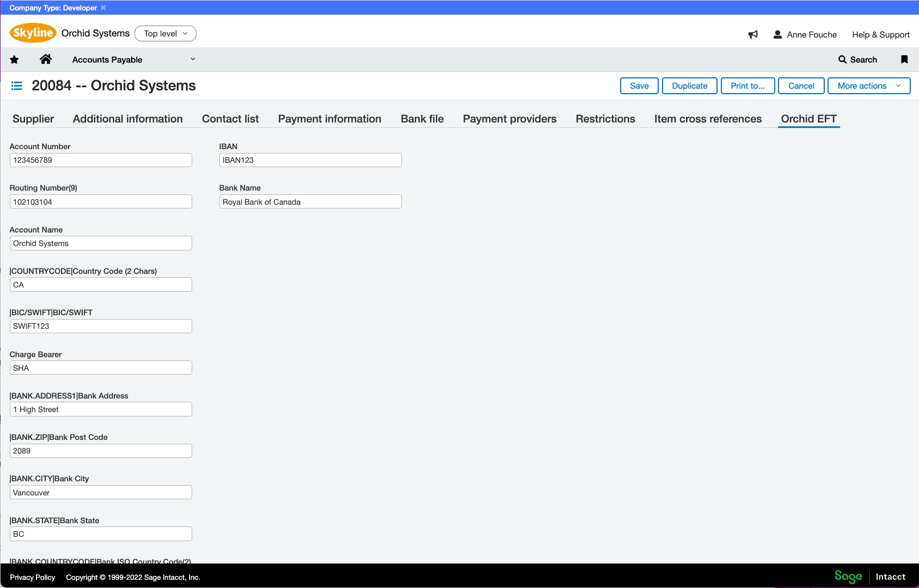
Task: Close the Company Type Developer banner
Action: pos(103,8)
